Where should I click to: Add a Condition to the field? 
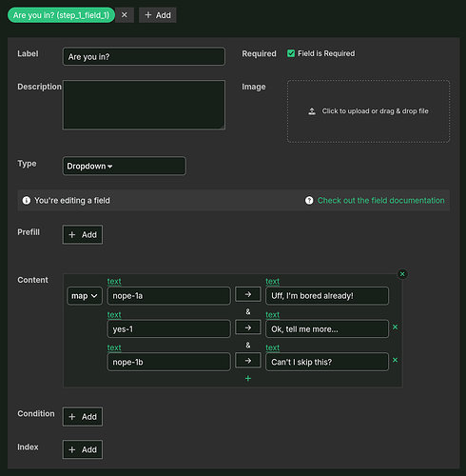click(x=83, y=417)
